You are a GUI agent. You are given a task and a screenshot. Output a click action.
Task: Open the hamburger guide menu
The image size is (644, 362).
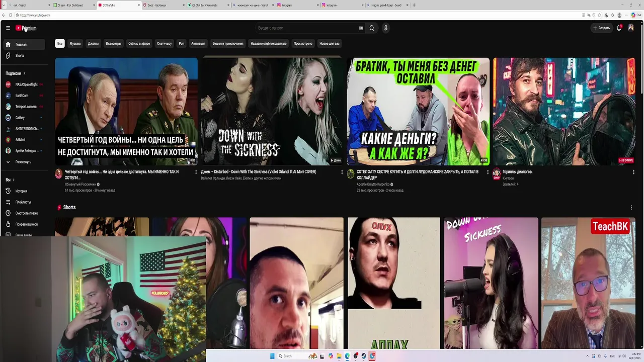coord(8,28)
